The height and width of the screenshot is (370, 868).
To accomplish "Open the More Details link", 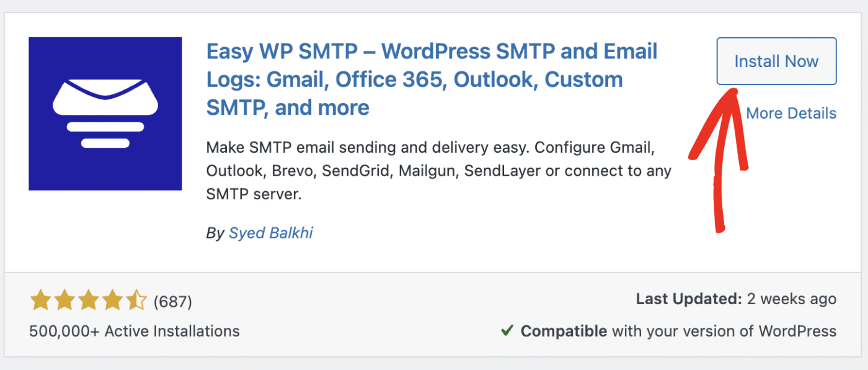I will click(x=791, y=114).
